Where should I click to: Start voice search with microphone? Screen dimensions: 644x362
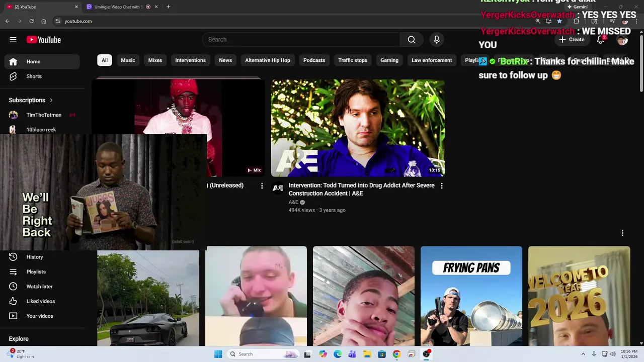click(x=437, y=40)
